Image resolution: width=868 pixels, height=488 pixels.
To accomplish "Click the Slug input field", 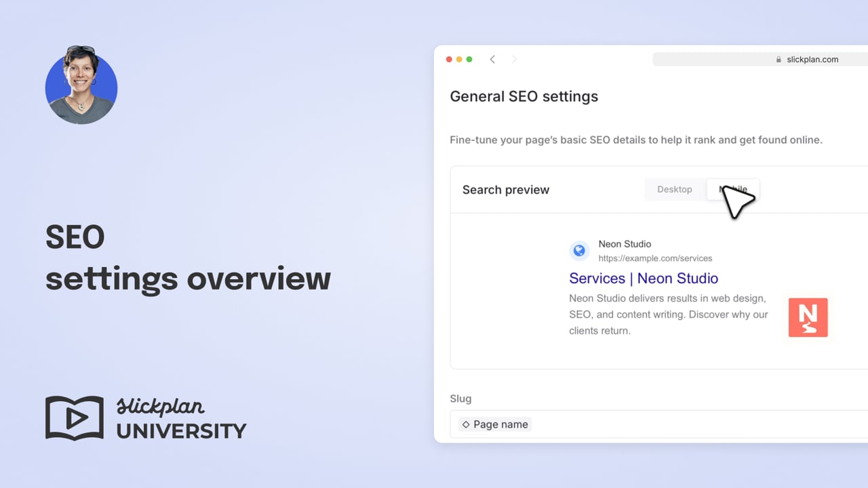I will pos(658,424).
